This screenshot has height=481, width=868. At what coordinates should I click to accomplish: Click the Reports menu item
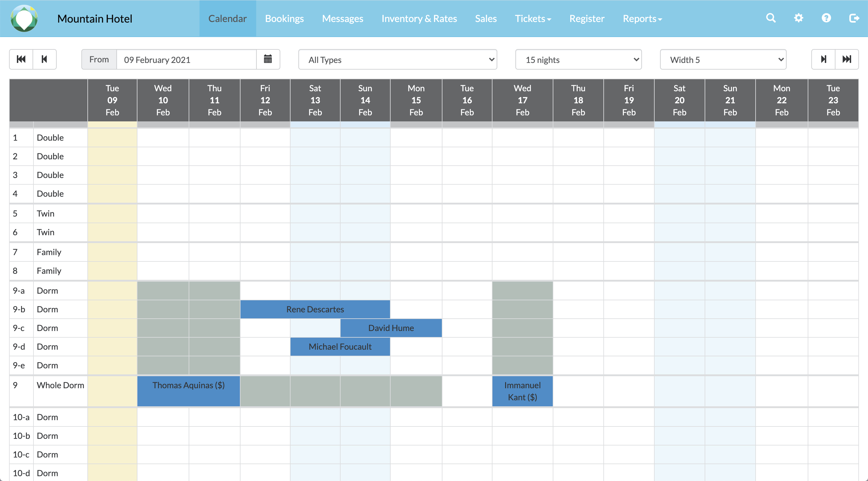coord(642,18)
